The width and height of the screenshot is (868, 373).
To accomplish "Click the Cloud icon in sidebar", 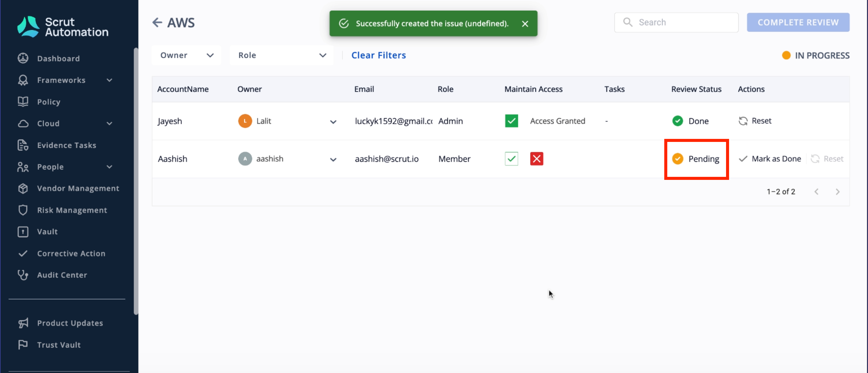I will 23,123.
